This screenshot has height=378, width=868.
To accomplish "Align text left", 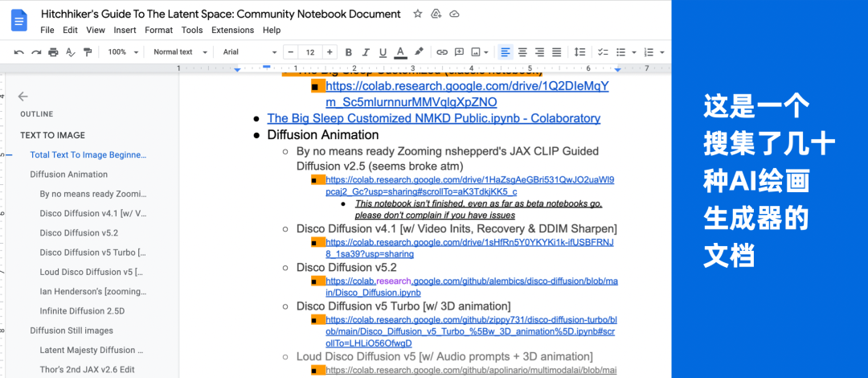I will click(505, 52).
